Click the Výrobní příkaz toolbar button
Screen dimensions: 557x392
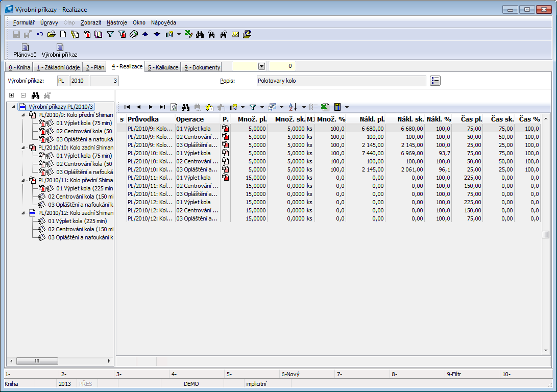click(59, 50)
